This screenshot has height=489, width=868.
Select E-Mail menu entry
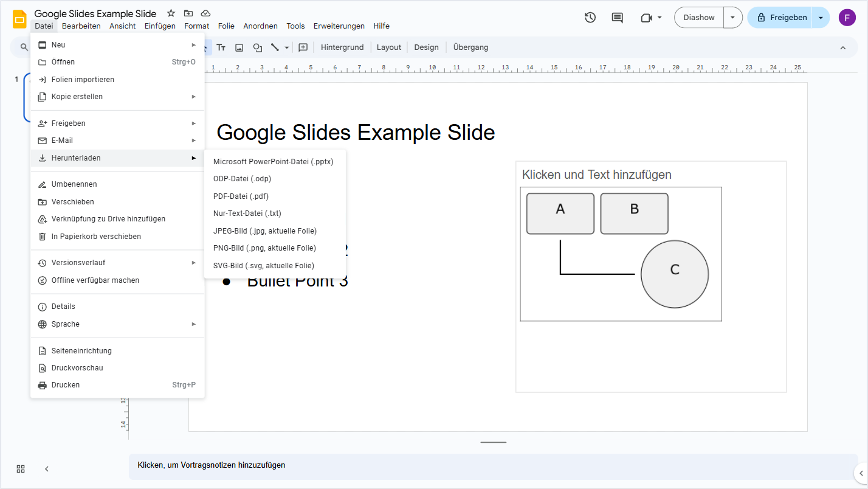(x=117, y=140)
